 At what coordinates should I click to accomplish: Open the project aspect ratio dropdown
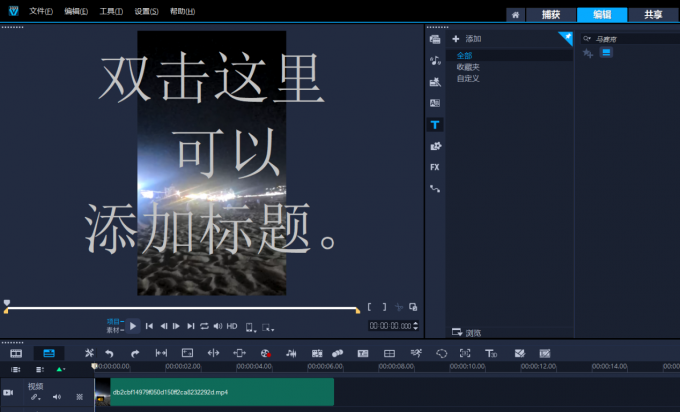tap(251, 327)
